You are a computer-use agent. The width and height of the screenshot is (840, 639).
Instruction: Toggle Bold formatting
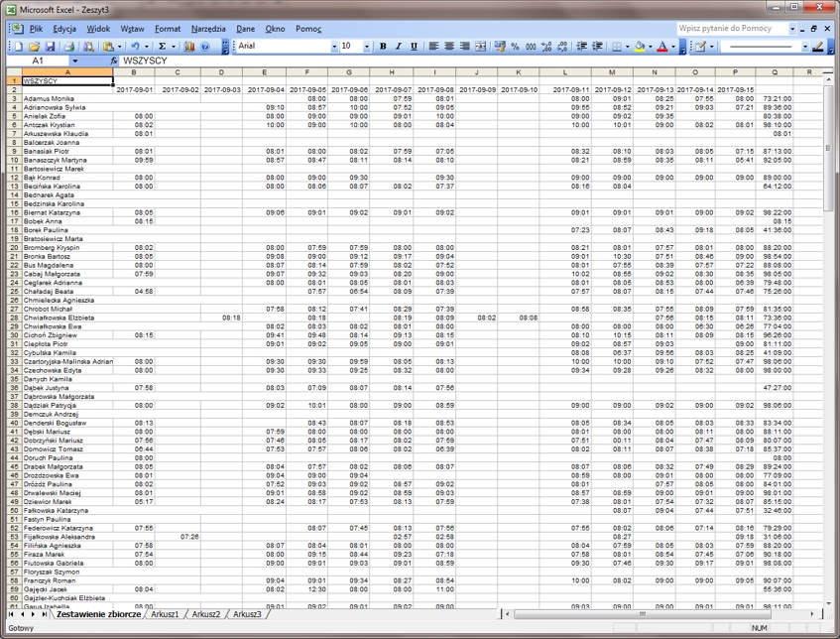[x=384, y=47]
